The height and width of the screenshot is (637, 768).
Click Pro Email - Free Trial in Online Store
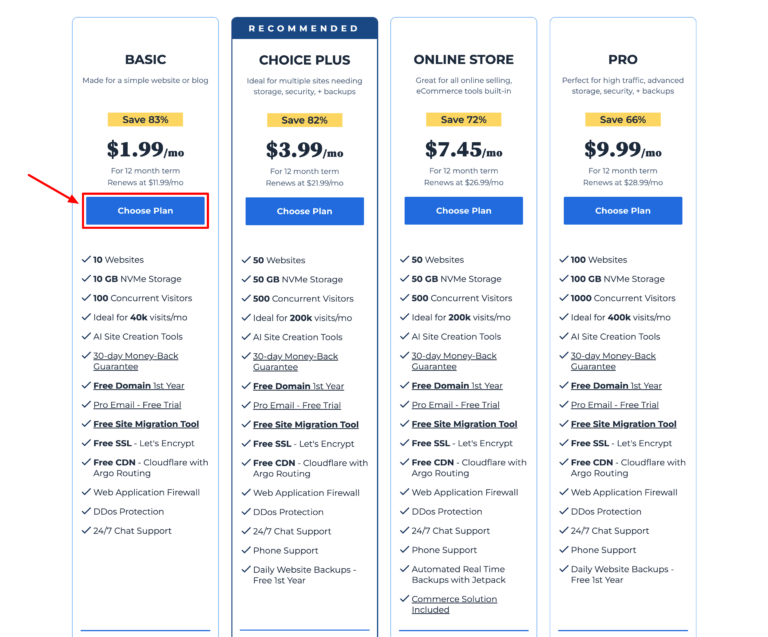point(455,405)
